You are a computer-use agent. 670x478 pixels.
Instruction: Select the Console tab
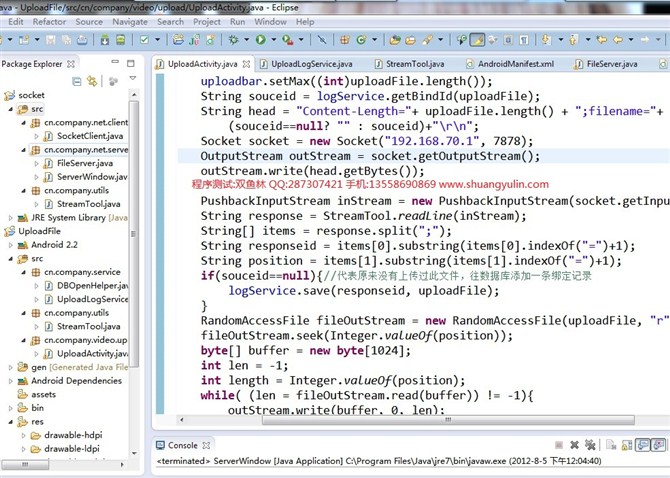click(183, 445)
